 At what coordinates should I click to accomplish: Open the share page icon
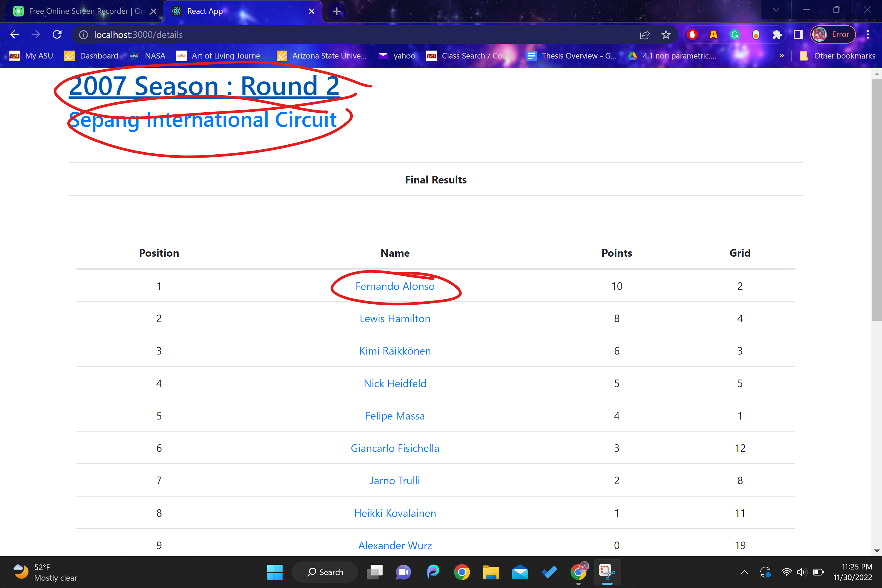pos(645,34)
